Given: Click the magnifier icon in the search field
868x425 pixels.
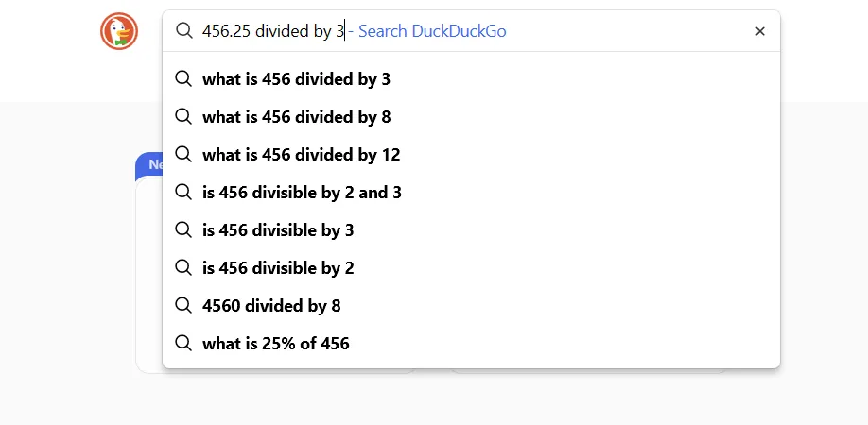Looking at the screenshot, I should 183,31.
